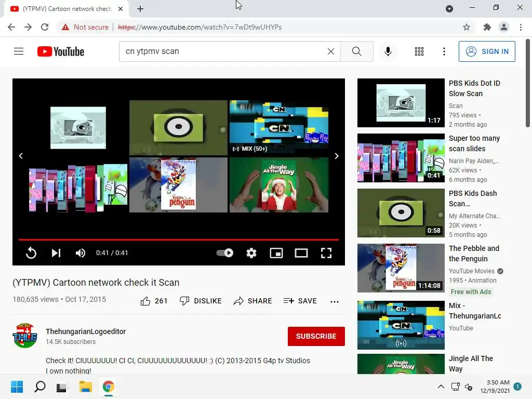
Task: Open ThehungarianLogoeditor channel avatar
Action: (25, 336)
